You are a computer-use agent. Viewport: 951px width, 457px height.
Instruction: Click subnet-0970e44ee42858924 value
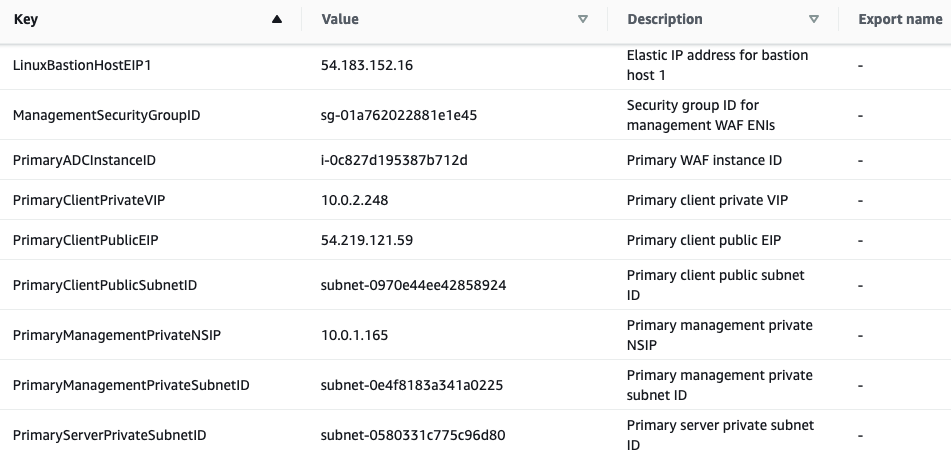click(x=414, y=285)
